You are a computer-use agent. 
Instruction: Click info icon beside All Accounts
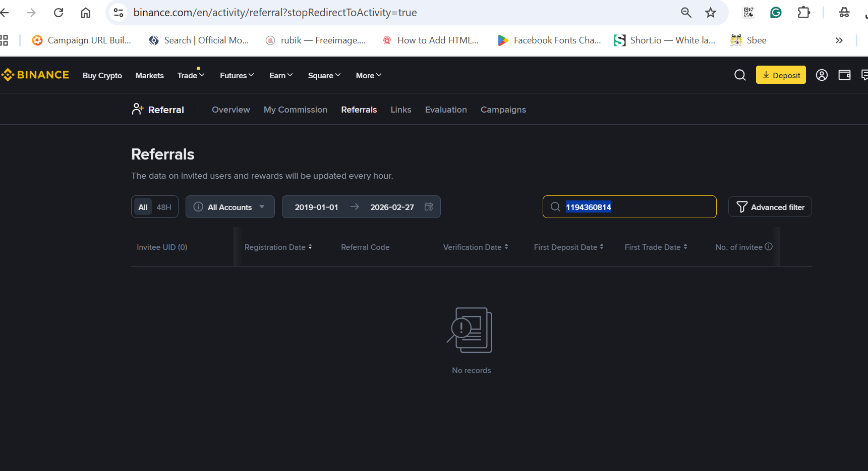198,207
